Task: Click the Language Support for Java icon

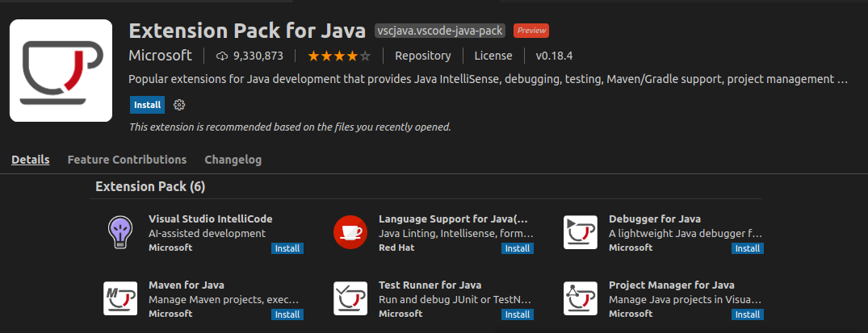Action: tap(350, 233)
